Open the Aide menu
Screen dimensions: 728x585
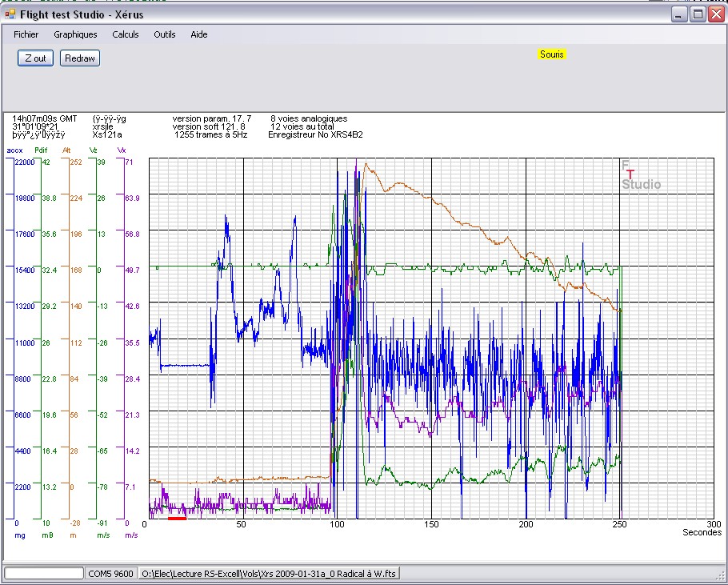point(199,34)
